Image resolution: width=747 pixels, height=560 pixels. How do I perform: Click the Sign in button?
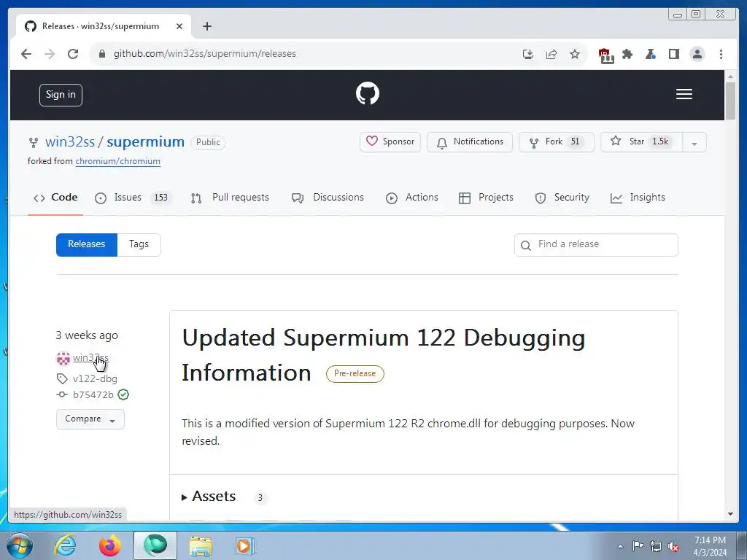61,95
